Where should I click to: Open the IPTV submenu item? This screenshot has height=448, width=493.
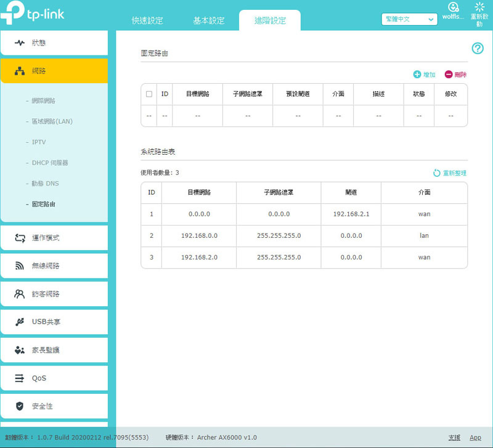[39, 142]
